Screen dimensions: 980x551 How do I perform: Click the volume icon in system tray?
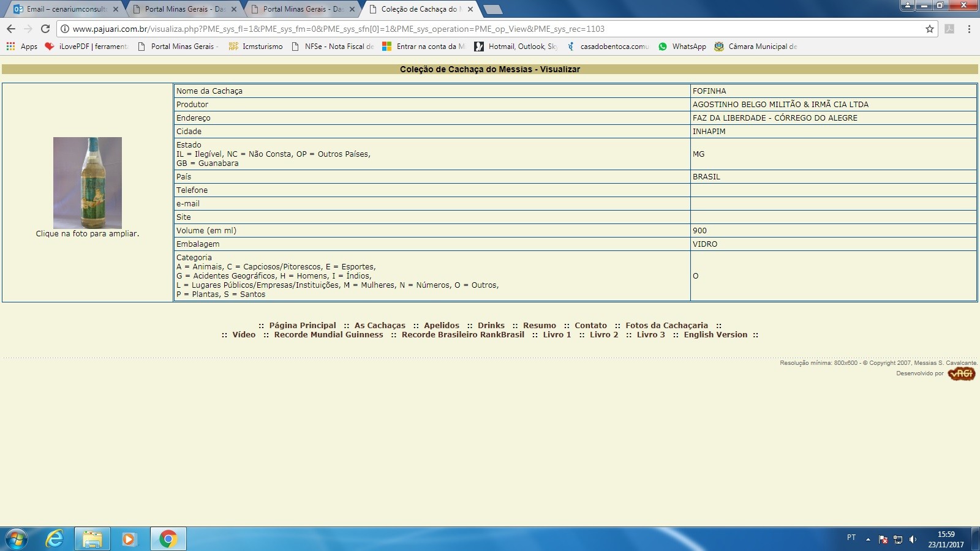[913, 539]
